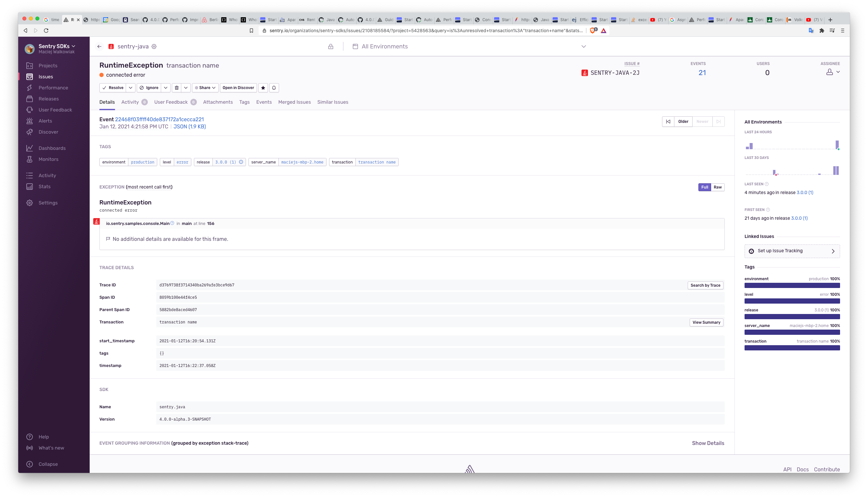Screen dimensions: 868x497
Task: Jump to oldest event icon button
Action: [668, 122]
